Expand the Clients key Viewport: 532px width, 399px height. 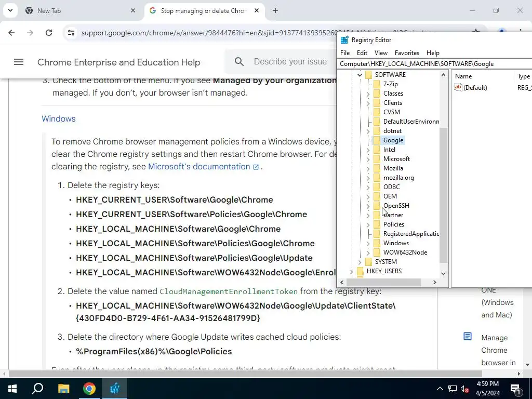(368, 103)
